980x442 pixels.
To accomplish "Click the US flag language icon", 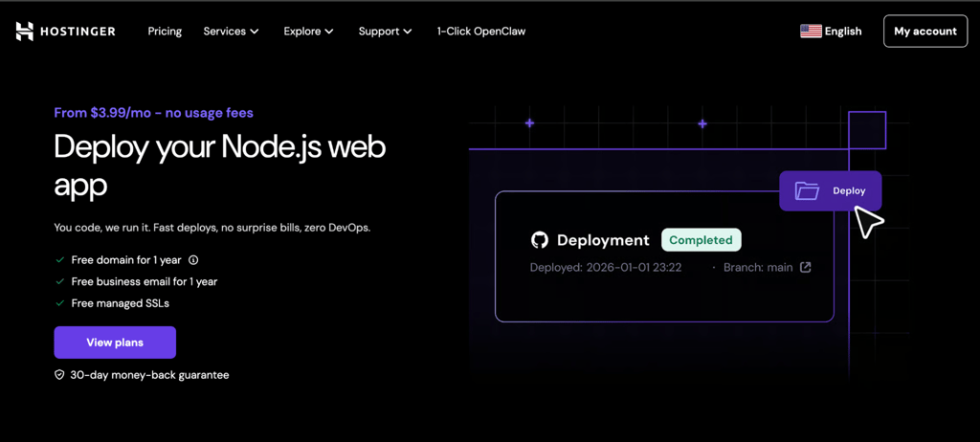I will [x=811, y=32].
